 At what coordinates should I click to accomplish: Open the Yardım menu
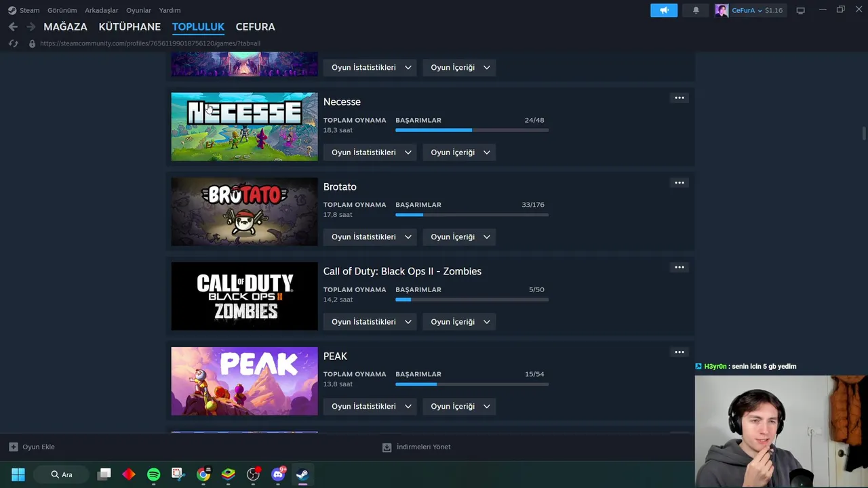170,10
